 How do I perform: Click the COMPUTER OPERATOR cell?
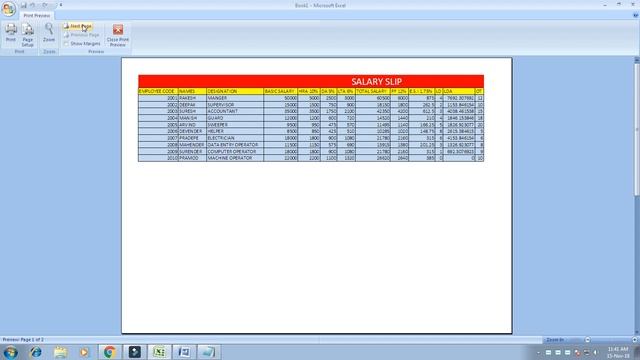pyautogui.click(x=235, y=151)
